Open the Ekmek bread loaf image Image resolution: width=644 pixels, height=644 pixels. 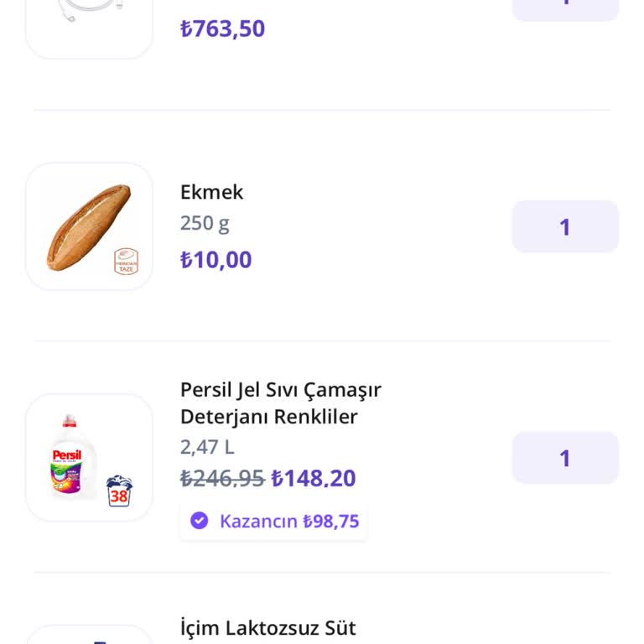click(88, 227)
